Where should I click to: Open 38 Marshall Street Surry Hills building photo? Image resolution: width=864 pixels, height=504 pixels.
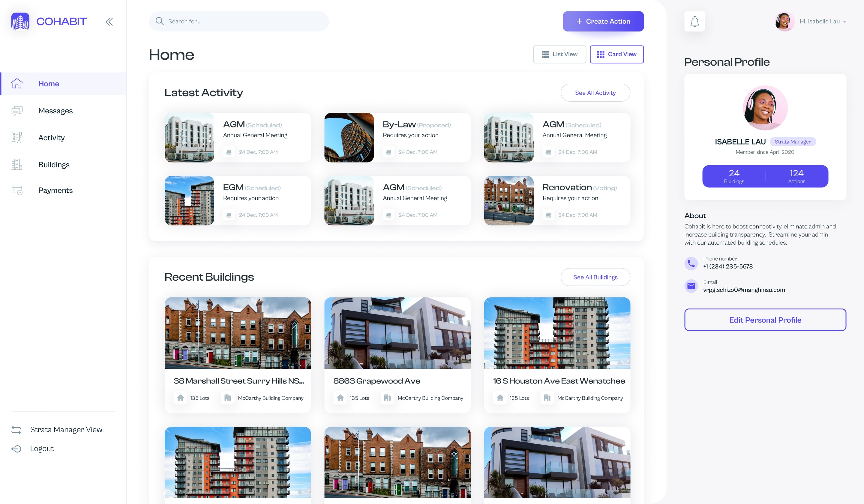click(238, 333)
